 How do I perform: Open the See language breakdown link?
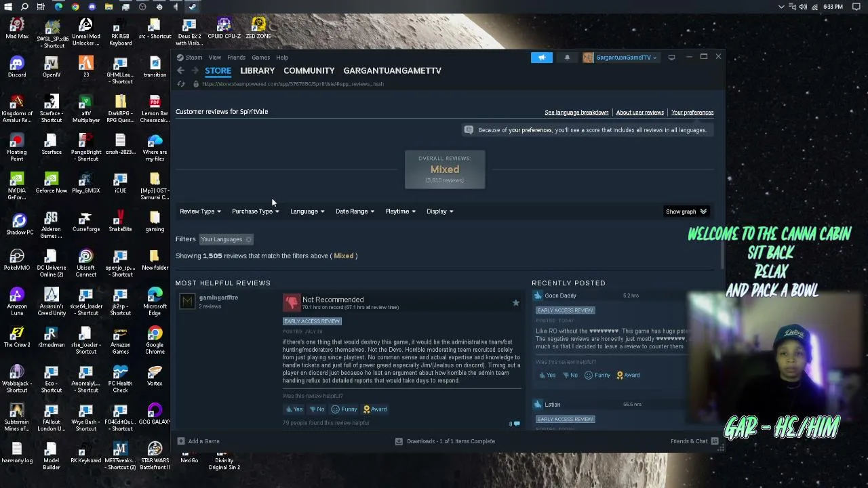[576, 113]
